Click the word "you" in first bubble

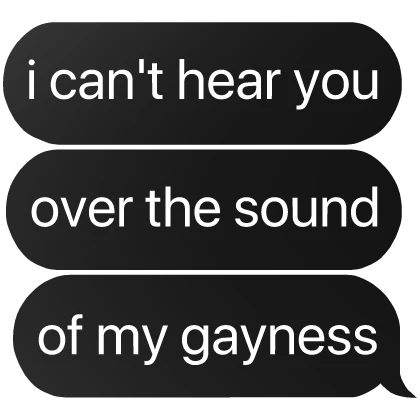pos(337,87)
